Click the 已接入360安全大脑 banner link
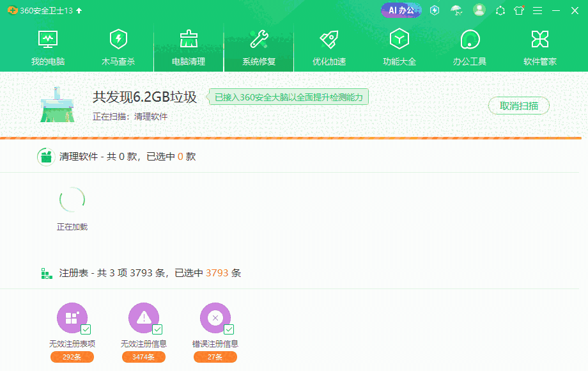 (x=289, y=97)
